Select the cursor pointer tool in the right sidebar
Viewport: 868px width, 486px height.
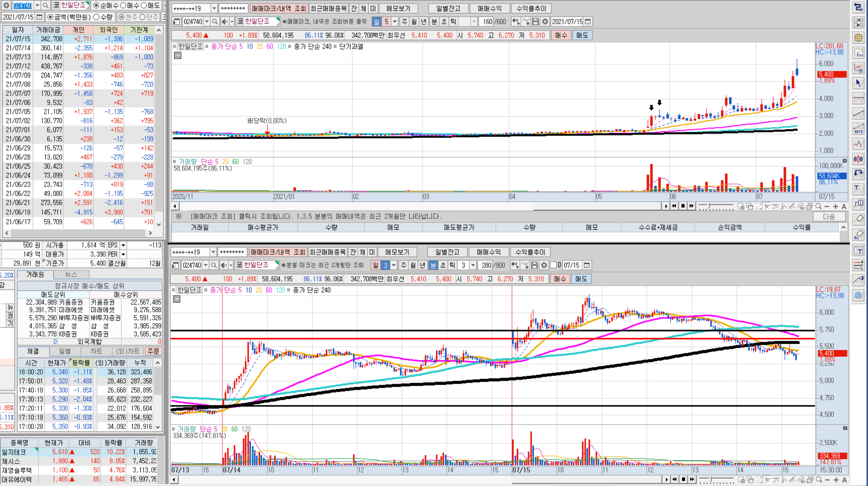(858, 83)
